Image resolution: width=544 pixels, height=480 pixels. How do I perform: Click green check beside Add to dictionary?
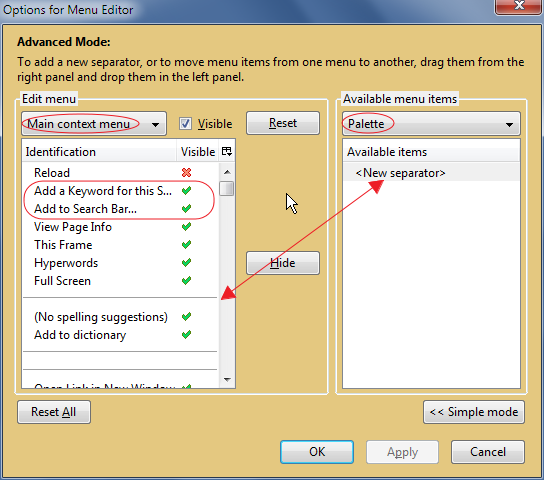pos(186,335)
